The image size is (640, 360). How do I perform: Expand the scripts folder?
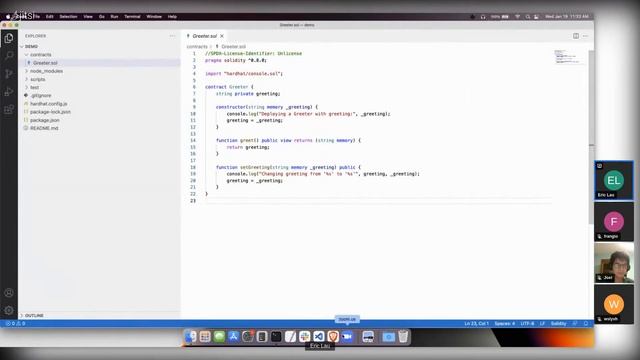pos(100,79)
